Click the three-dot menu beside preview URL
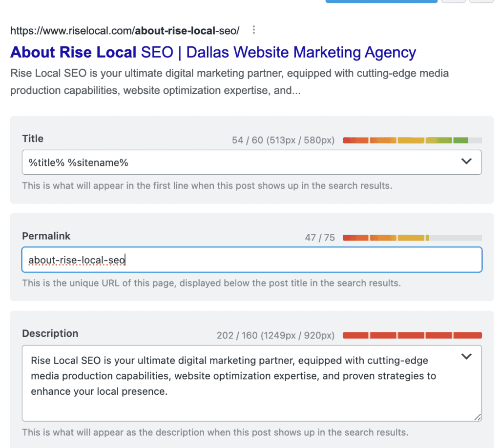 253,30
